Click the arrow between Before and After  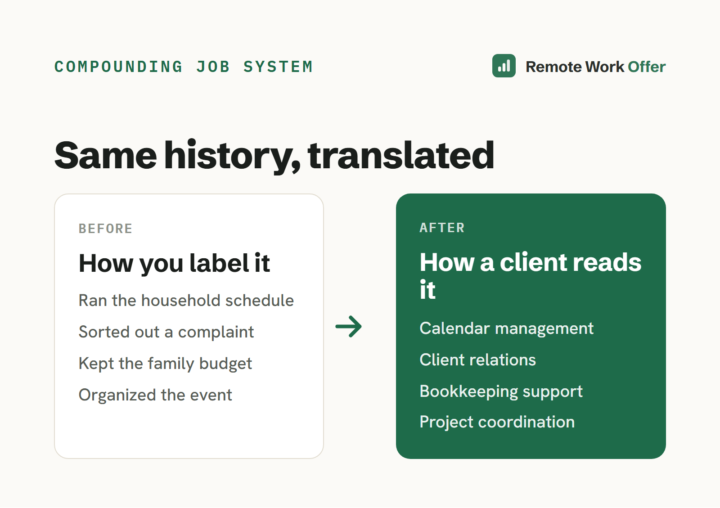pyautogui.click(x=349, y=327)
